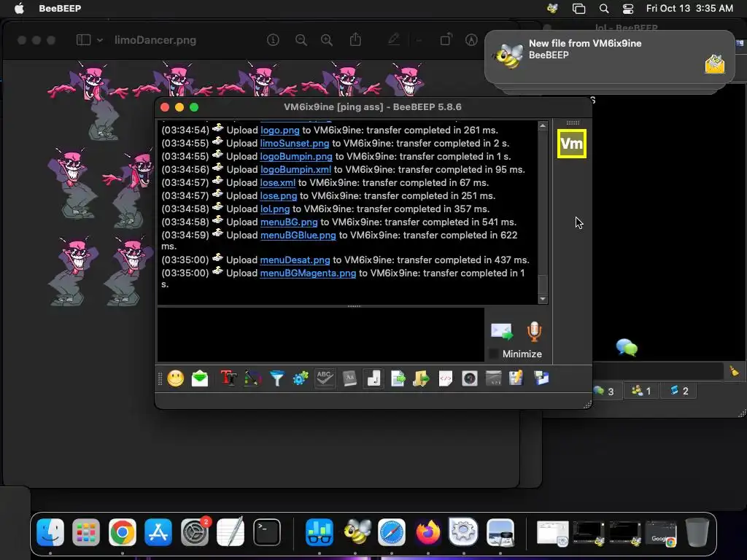Click Preview info inspector icon

(x=273, y=40)
